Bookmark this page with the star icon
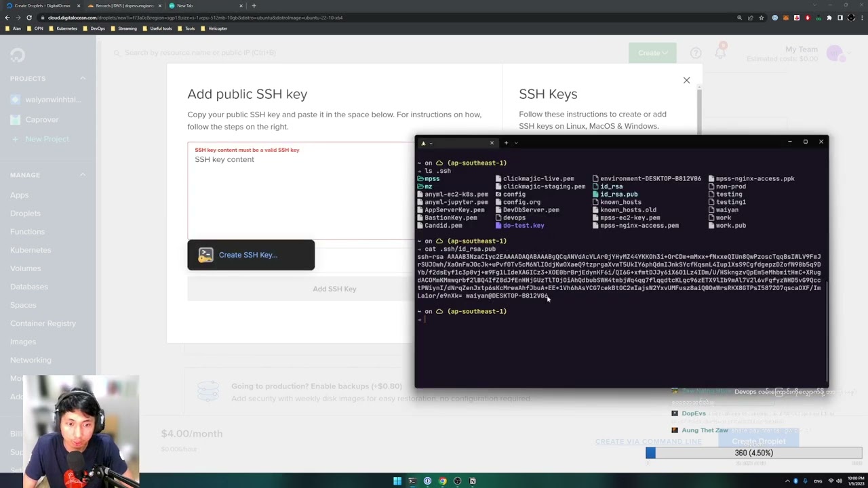Screen dimensions: 868x488 (762, 18)
